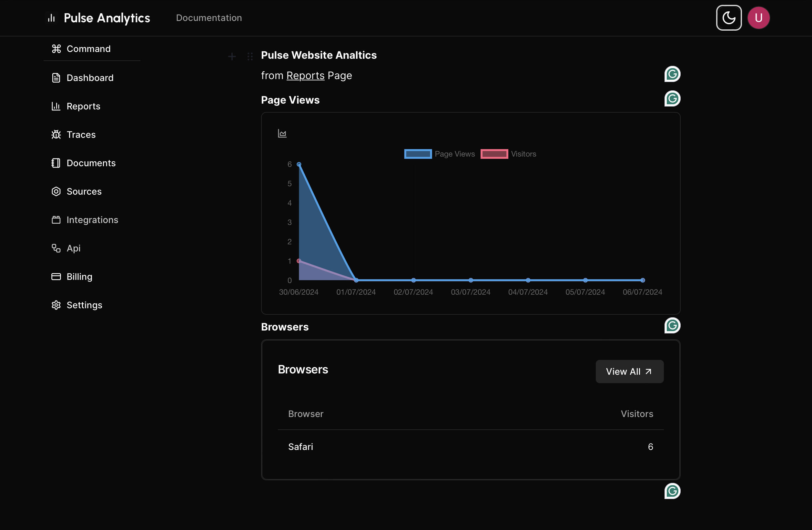The width and height of the screenshot is (812, 530).
Task: Click the Sources hexagon icon
Action: click(56, 191)
